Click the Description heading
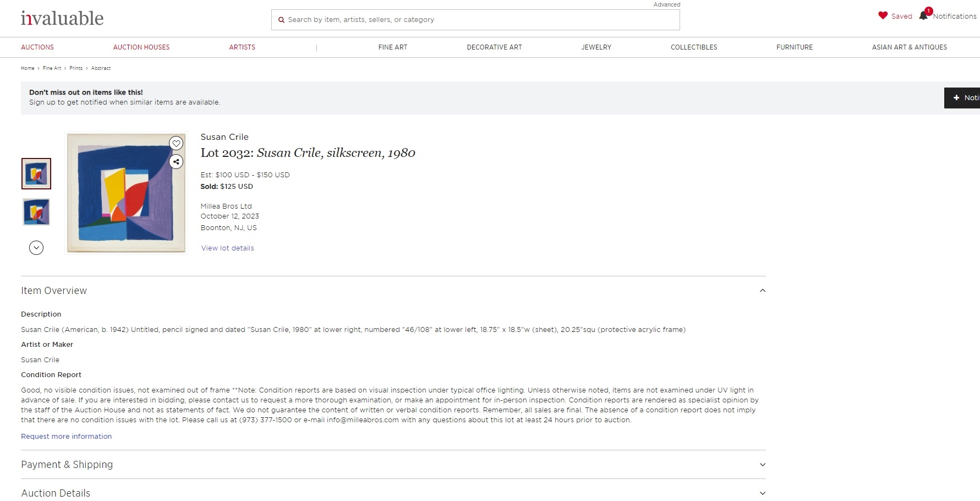This screenshot has width=980, height=501. tap(41, 314)
